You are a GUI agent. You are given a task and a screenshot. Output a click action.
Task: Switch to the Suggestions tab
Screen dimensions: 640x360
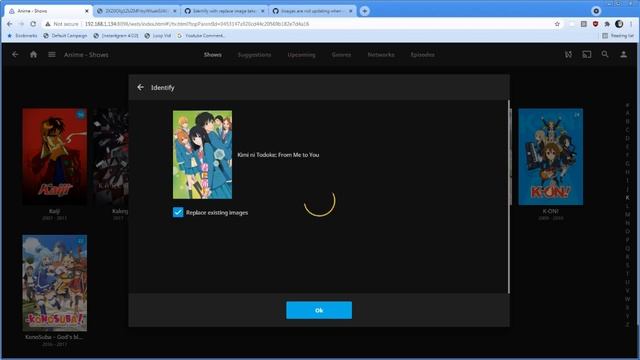click(254, 55)
